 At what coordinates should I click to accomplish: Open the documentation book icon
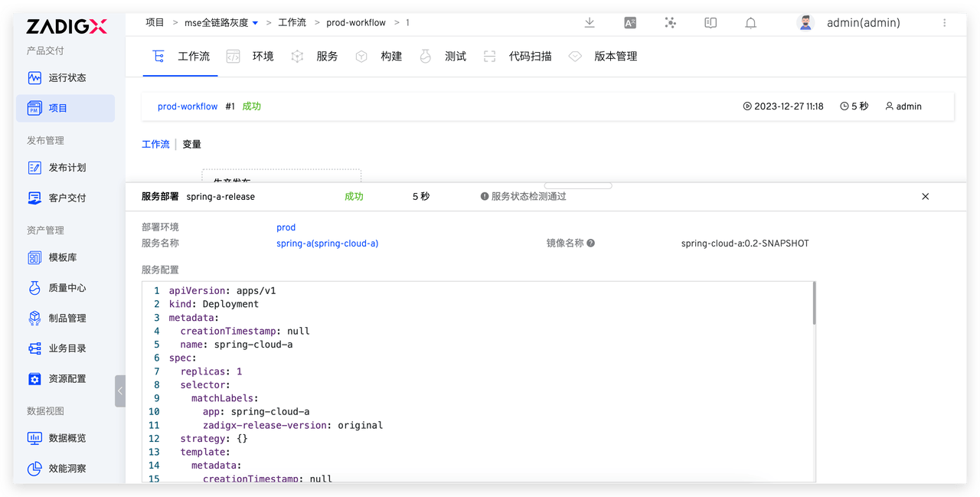tap(710, 23)
